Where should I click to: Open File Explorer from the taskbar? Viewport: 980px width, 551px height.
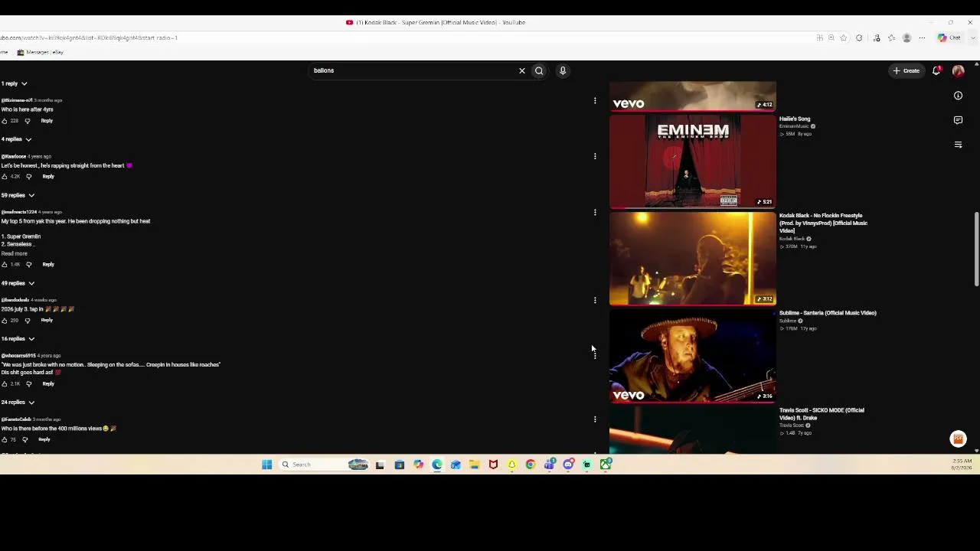point(475,465)
